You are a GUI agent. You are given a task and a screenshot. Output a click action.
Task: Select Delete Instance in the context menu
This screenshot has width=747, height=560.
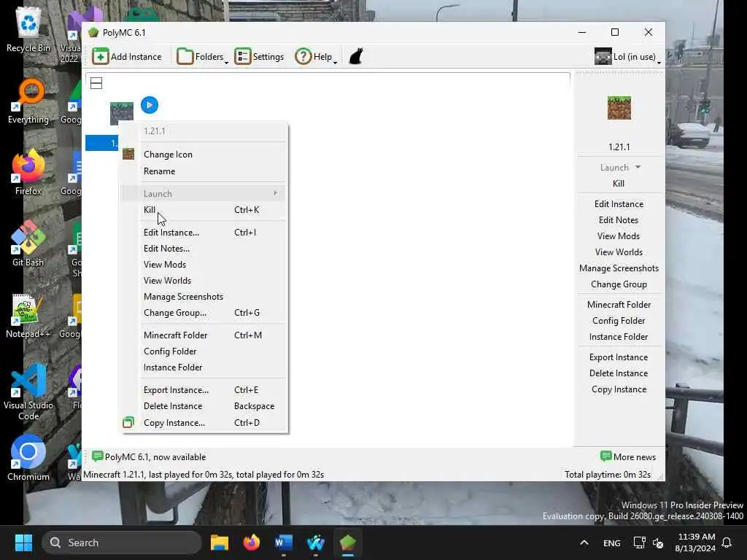click(204, 406)
